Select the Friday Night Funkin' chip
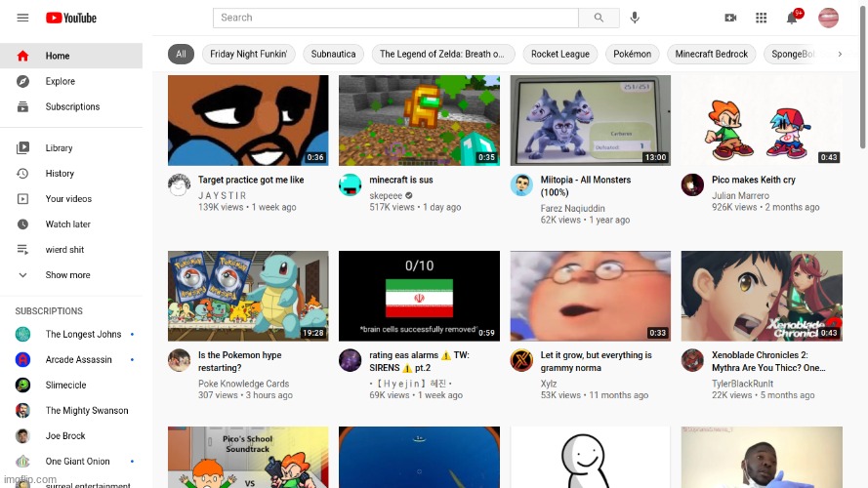Viewport: 868px width, 488px height. click(x=249, y=55)
